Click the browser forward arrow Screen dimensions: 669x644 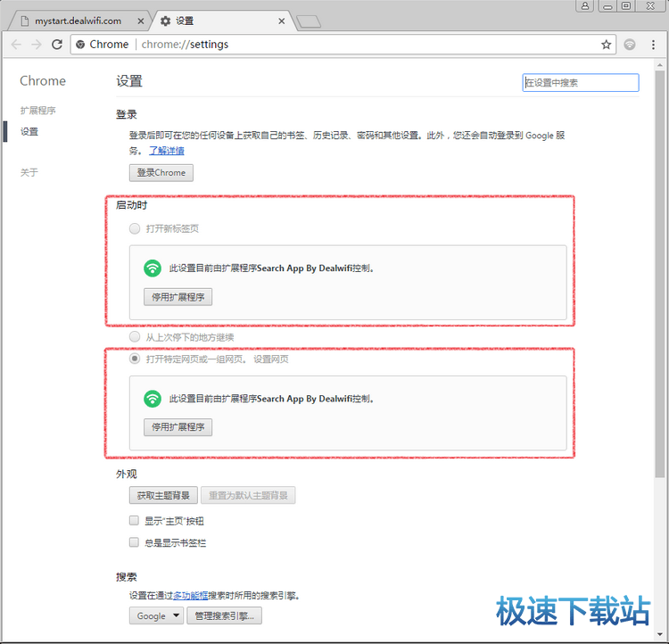point(37,45)
